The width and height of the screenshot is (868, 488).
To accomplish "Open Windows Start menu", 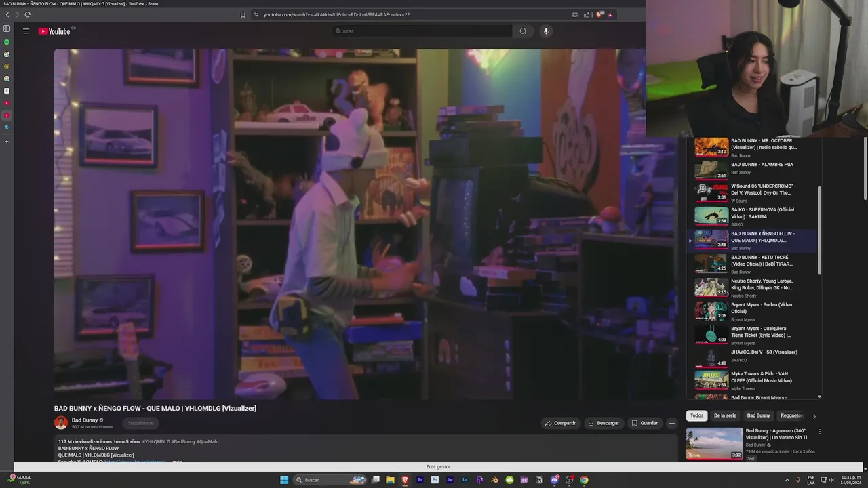I will (284, 480).
